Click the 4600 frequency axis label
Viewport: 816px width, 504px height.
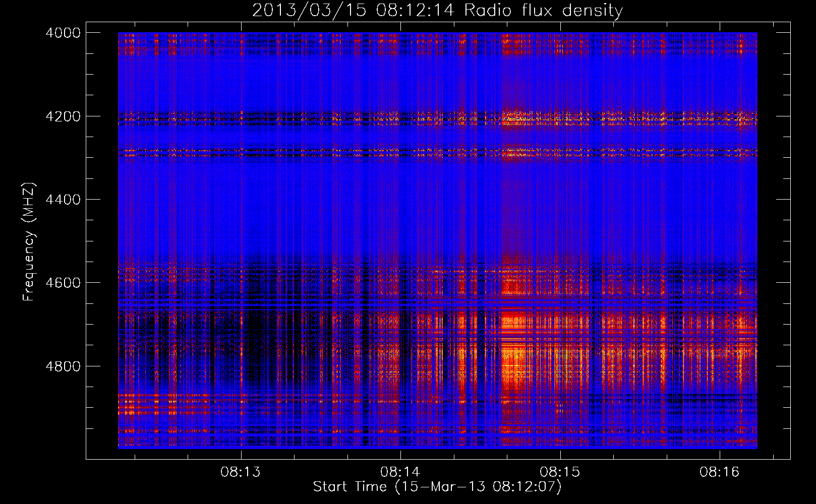(63, 283)
